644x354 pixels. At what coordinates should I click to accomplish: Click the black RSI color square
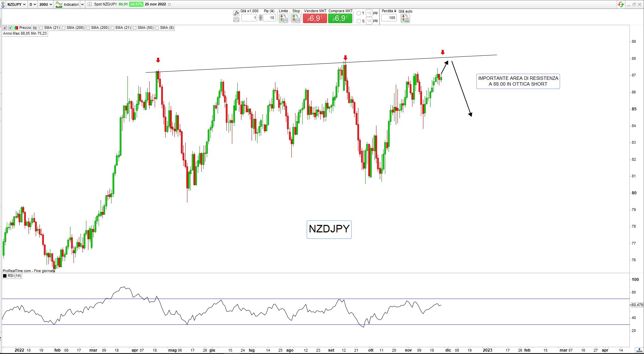coord(5,276)
